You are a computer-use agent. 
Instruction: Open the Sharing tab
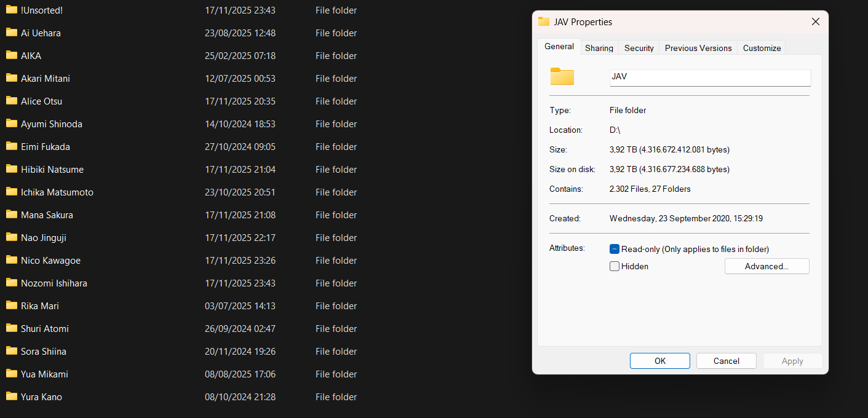click(599, 48)
